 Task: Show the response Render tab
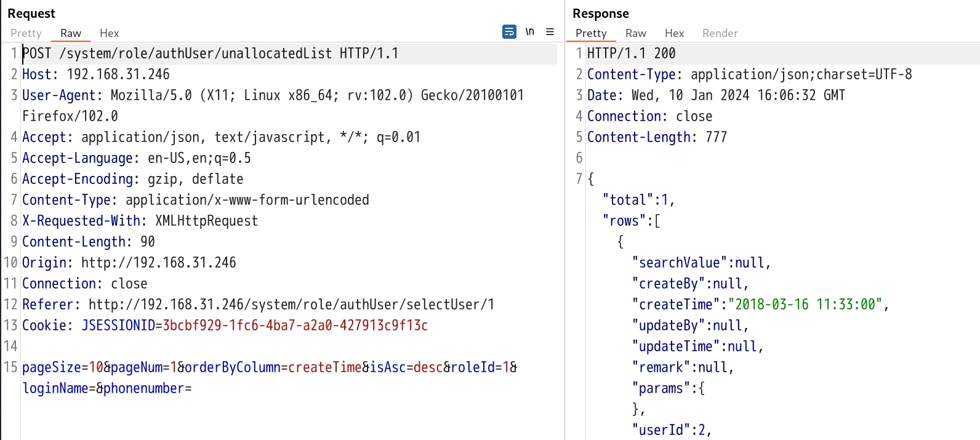720,33
